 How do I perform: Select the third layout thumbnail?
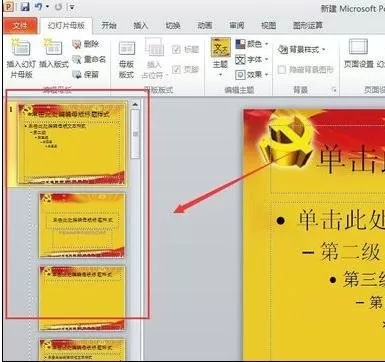pos(82,298)
